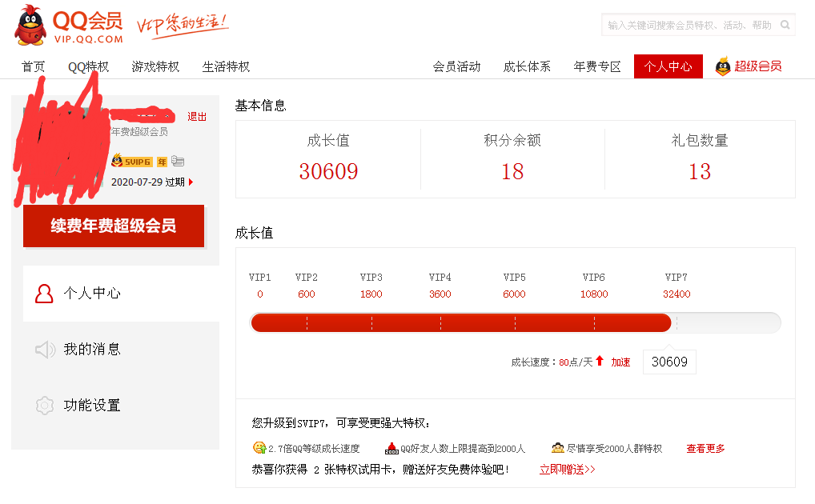Click the 年费超级会员 membership type text
815x504 pixels.
(139, 132)
